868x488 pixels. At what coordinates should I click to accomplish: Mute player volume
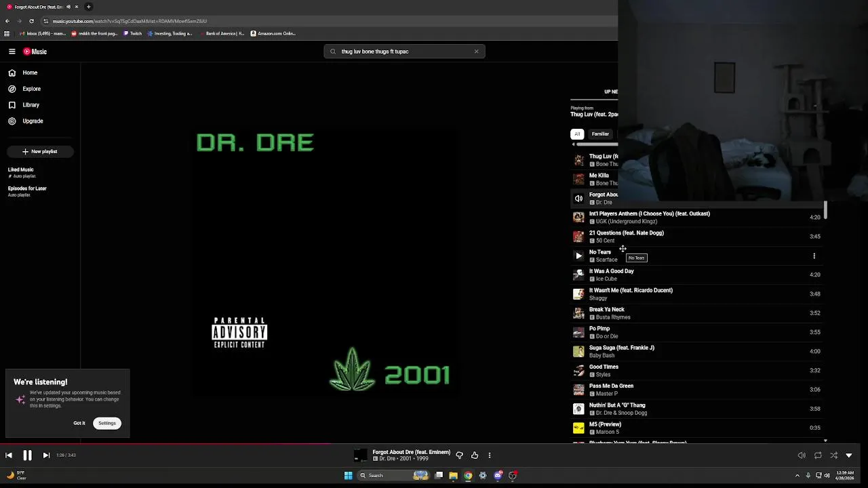point(802,455)
